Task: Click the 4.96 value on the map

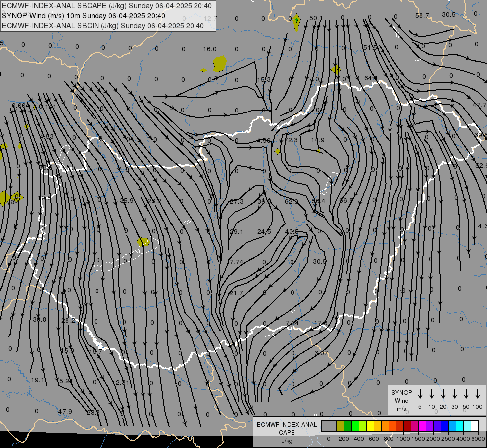Action: pyautogui.click(x=263, y=140)
